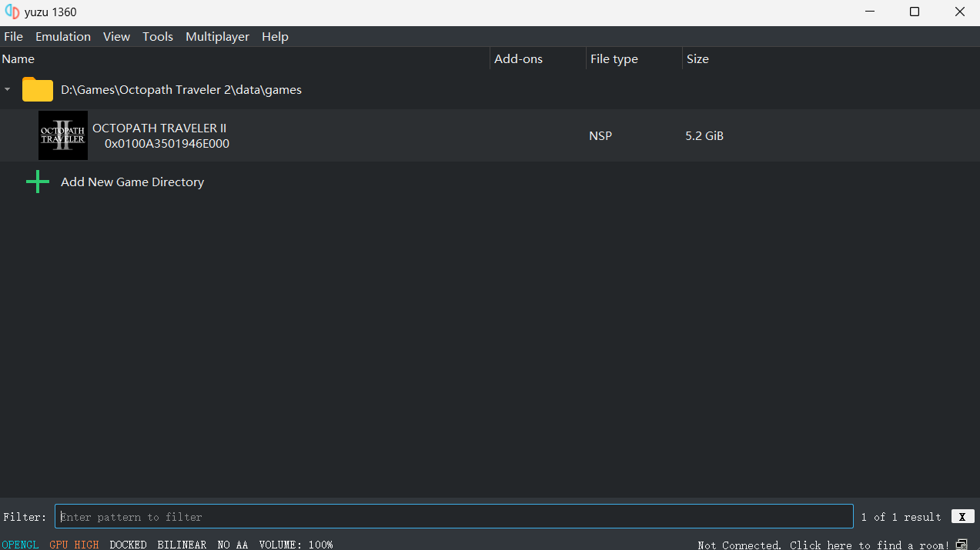Toggle GPU HIGH accuracy setting
The height and width of the screenshot is (550, 980).
click(x=74, y=544)
